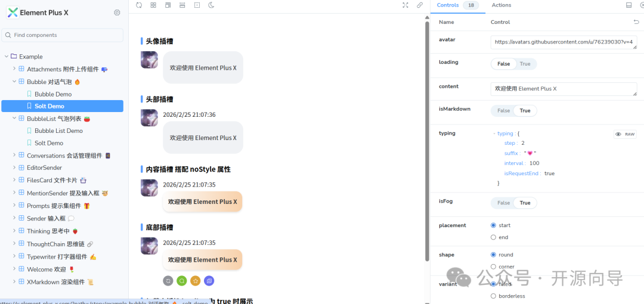Click the folder icon next to Example
644x304 pixels.
14,56
